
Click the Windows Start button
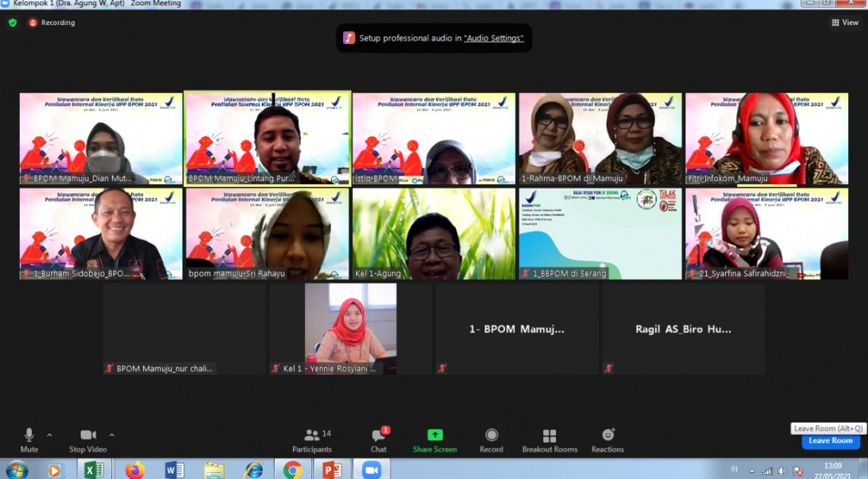17,470
